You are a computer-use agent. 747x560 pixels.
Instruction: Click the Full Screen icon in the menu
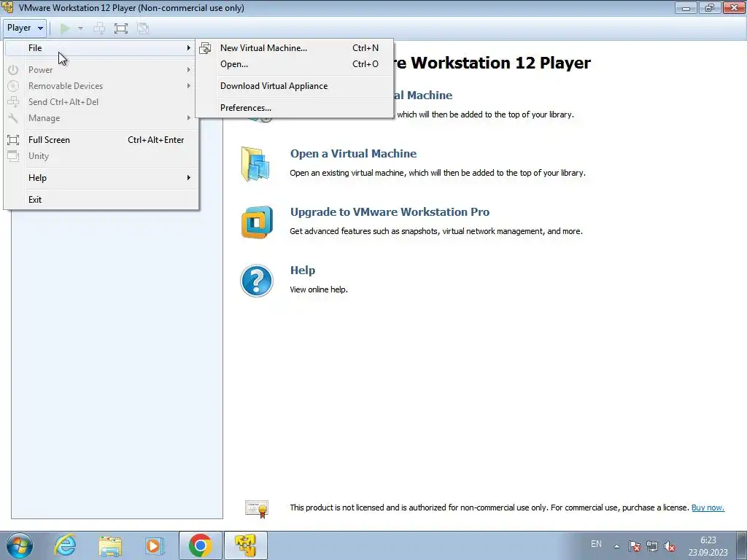(13, 140)
